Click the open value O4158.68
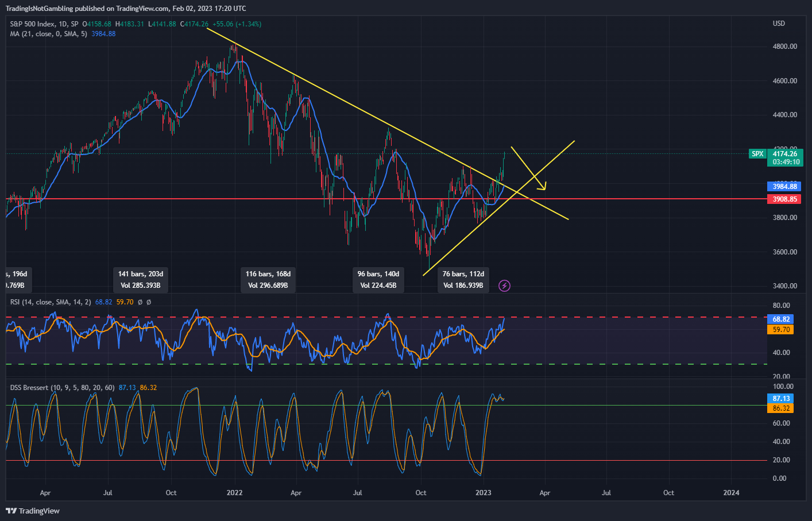 click(x=97, y=24)
